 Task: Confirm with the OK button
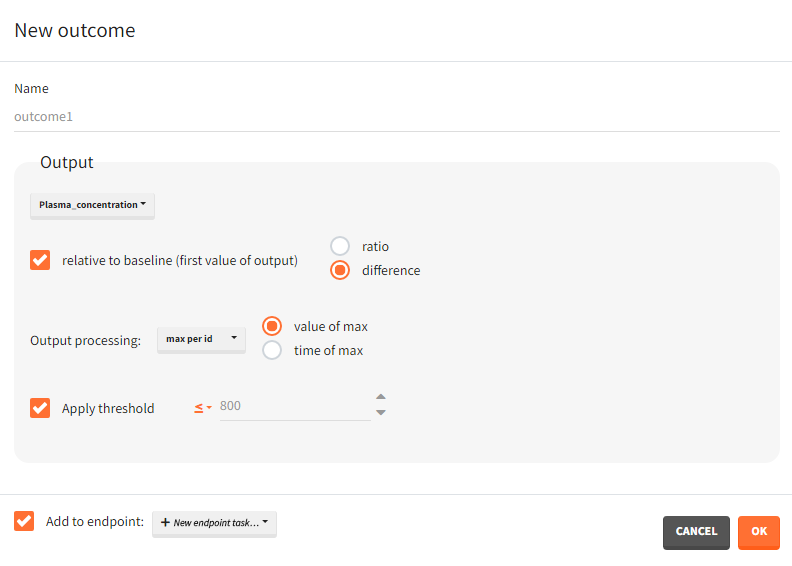point(759,532)
